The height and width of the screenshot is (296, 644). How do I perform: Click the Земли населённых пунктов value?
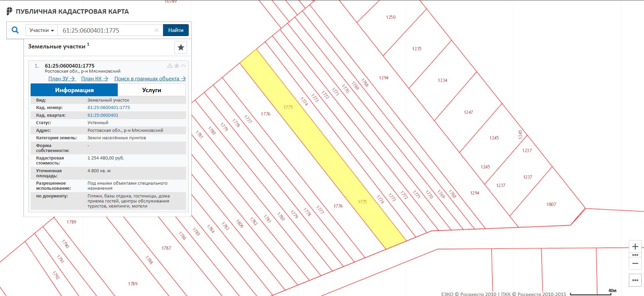pyautogui.click(x=117, y=138)
